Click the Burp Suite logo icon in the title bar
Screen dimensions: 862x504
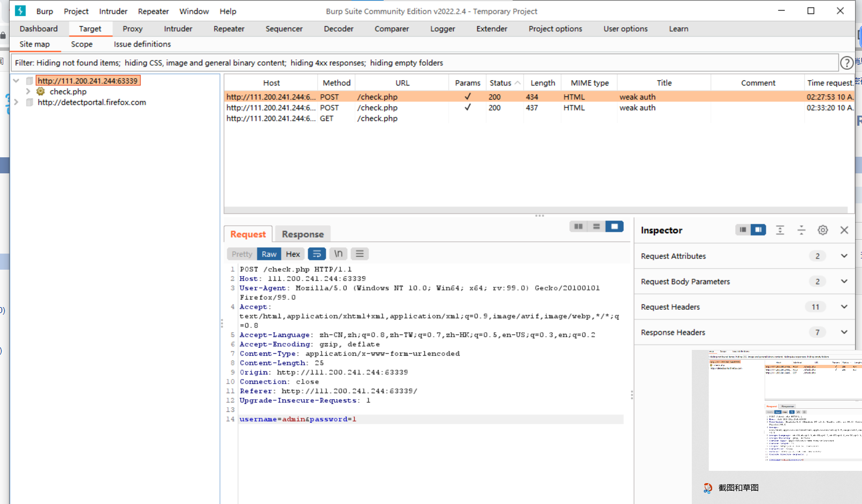pyautogui.click(x=20, y=11)
